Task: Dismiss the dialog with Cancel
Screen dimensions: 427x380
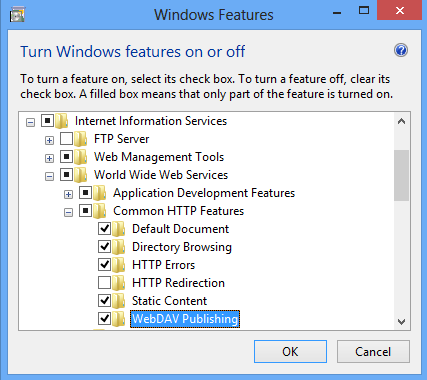Action: (x=373, y=352)
